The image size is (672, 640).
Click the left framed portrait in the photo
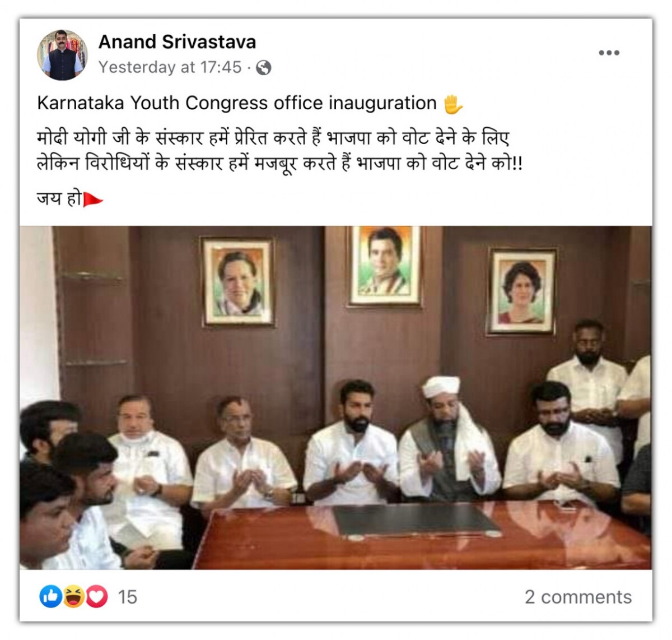(239, 282)
